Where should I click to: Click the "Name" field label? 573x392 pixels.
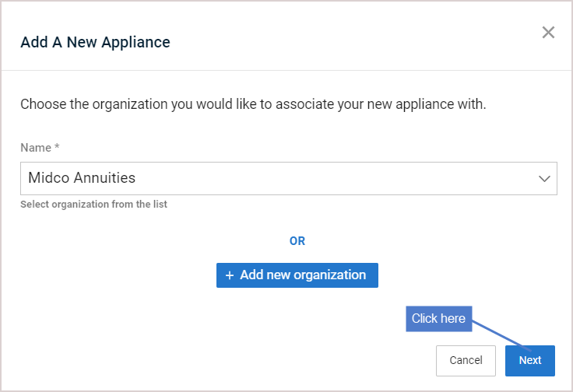click(x=36, y=148)
